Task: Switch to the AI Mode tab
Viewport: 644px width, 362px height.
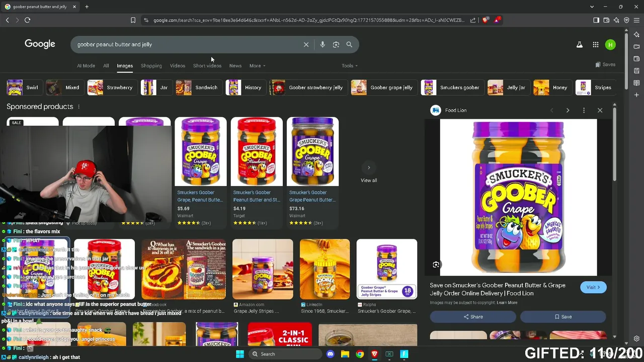Action: pyautogui.click(x=86, y=66)
